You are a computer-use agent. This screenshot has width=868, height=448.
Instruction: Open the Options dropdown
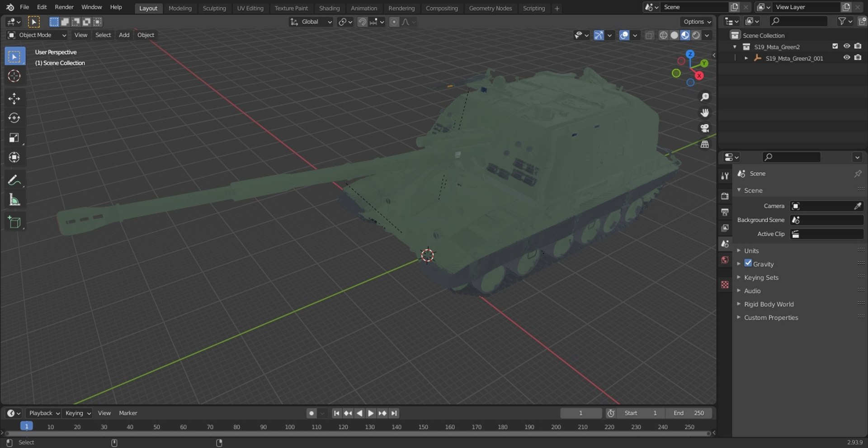coord(697,22)
